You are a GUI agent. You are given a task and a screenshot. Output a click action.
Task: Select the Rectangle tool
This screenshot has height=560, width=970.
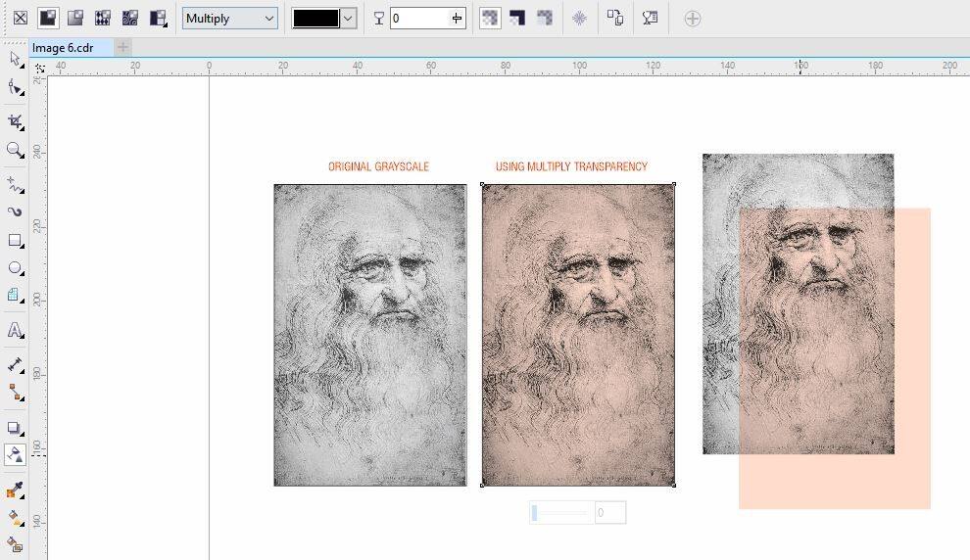coord(16,241)
